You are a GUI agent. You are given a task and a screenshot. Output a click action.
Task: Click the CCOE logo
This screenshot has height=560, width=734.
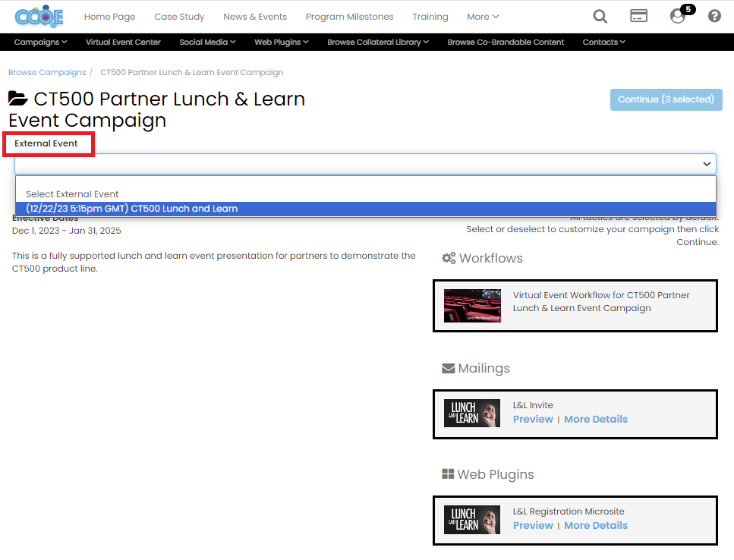pyautogui.click(x=39, y=17)
